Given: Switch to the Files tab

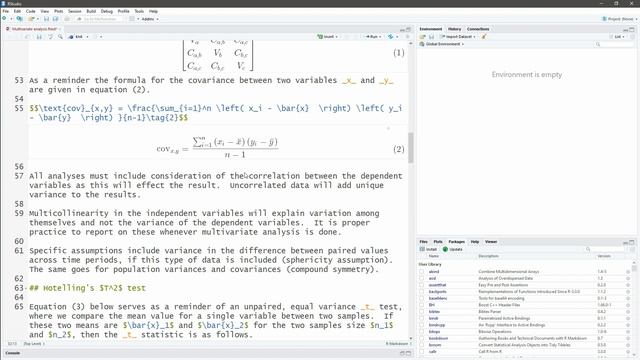Looking at the screenshot, I should (x=424, y=242).
